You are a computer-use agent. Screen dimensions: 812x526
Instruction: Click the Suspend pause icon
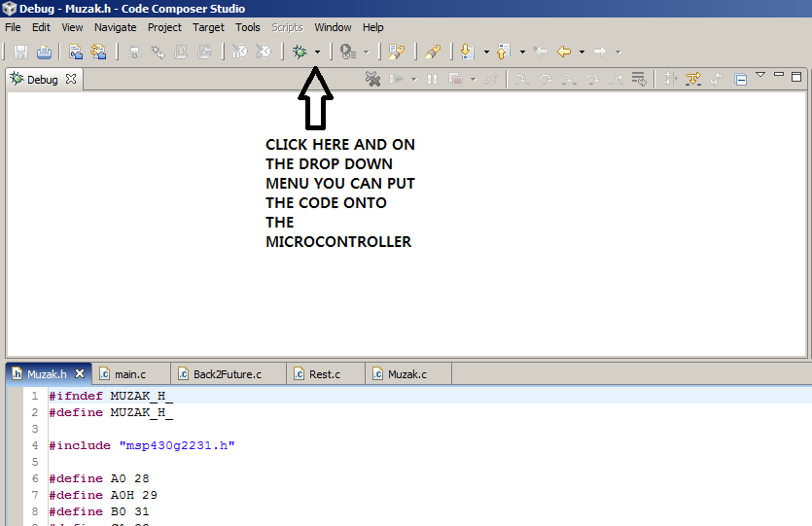[x=432, y=79]
